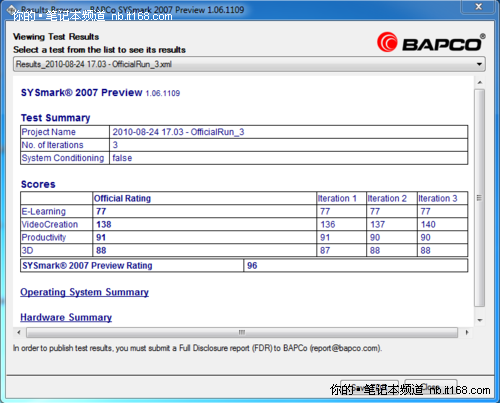
Task: Open the Operating System Summary link
Action: click(x=84, y=292)
